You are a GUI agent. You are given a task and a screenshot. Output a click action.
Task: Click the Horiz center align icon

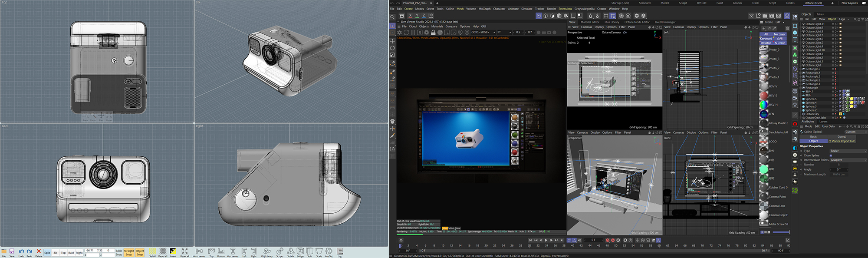(x=199, y=251)
